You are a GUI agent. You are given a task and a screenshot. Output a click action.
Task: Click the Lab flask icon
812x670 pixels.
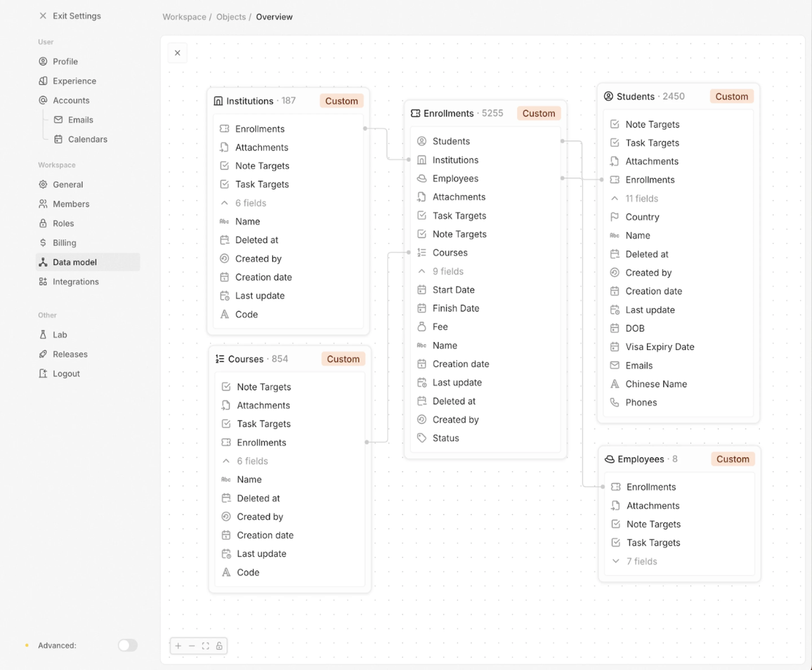pyautogui.click(x=43, y=335)
